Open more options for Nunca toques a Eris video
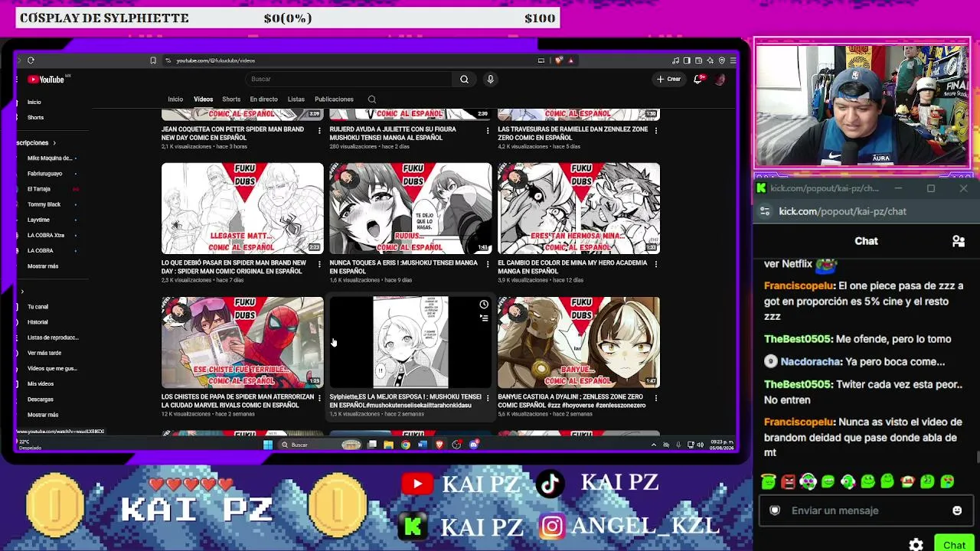This screenshot has height=551, width=980. [488, 264]
